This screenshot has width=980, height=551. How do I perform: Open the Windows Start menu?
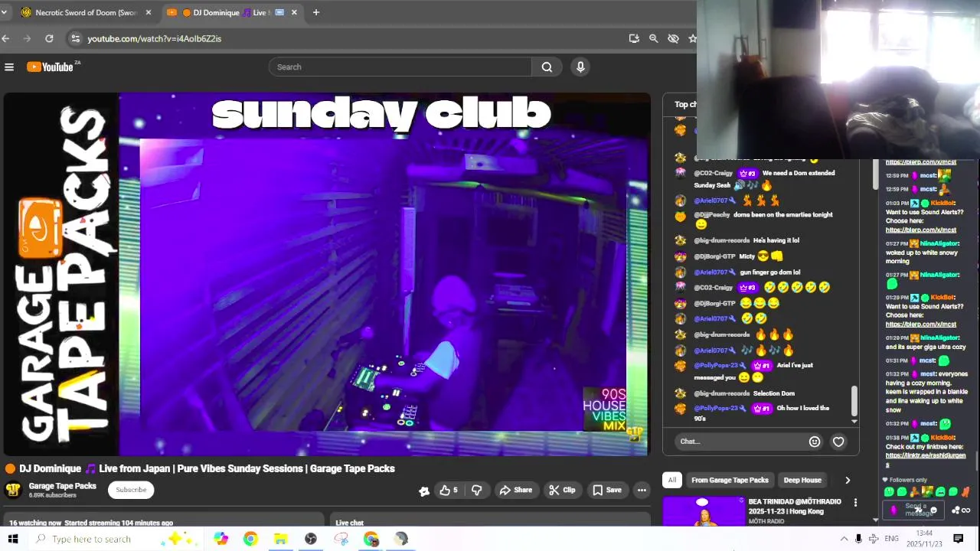tap(13, 539)
